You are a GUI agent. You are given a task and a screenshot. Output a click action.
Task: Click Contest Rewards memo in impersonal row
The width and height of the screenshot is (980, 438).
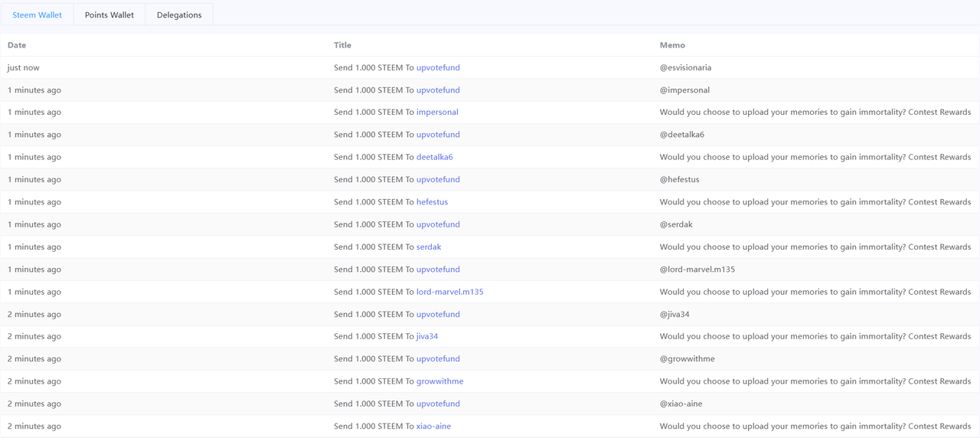tap(815, 112)
